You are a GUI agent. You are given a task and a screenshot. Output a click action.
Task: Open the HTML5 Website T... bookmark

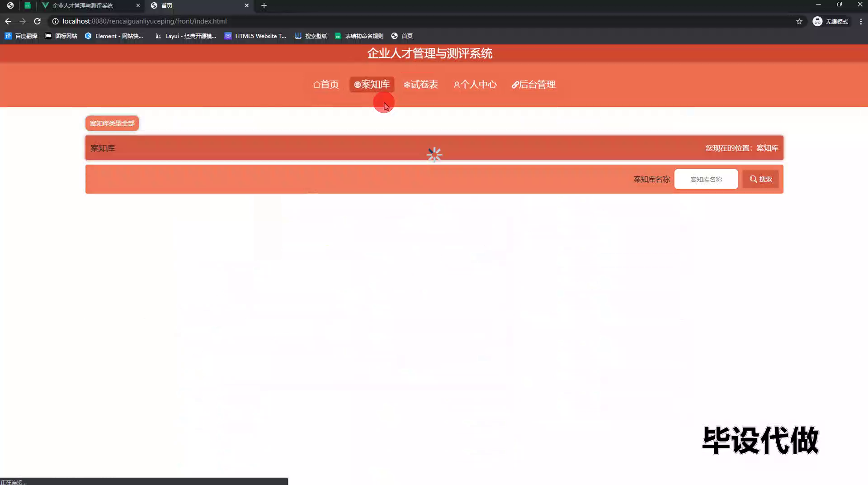[255, 36]
